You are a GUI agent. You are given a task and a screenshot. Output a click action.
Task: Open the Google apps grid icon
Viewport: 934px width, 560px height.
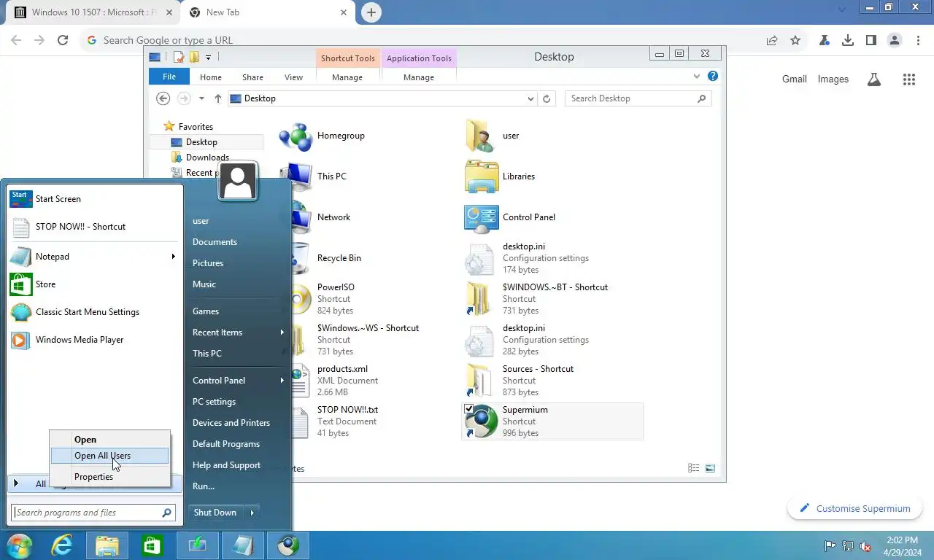click(908, 79)
